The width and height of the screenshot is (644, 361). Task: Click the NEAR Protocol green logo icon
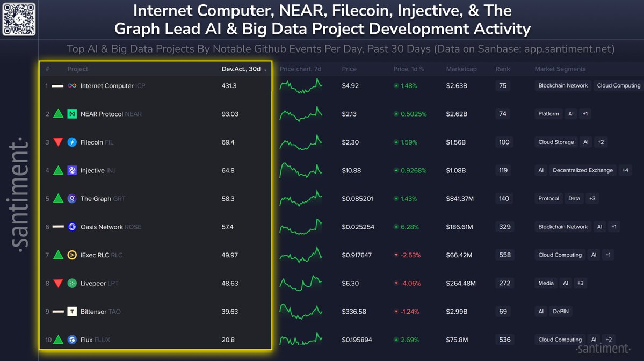point(72,114)
